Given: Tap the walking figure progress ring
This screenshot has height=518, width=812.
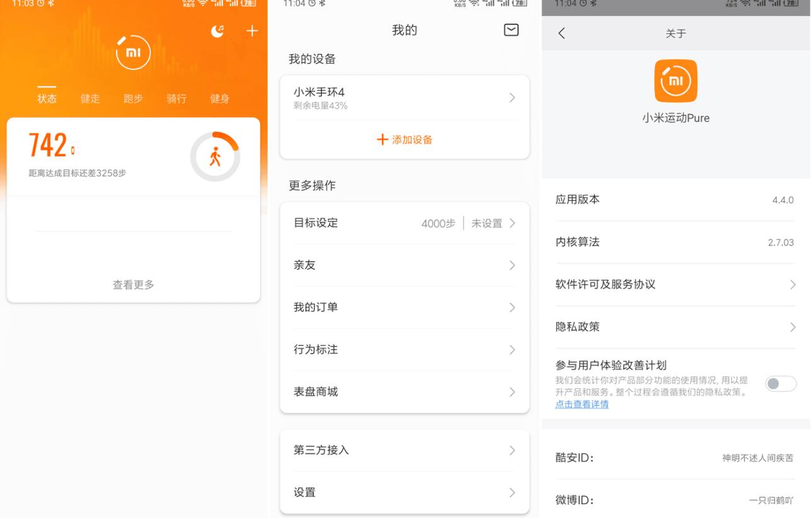Looking at the screenshot, I should coord(215,157).
